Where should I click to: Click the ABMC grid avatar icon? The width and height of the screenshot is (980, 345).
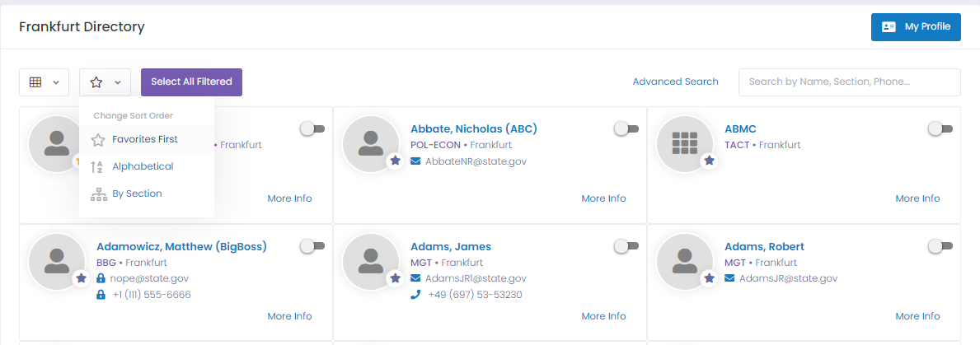coord(684,143)
